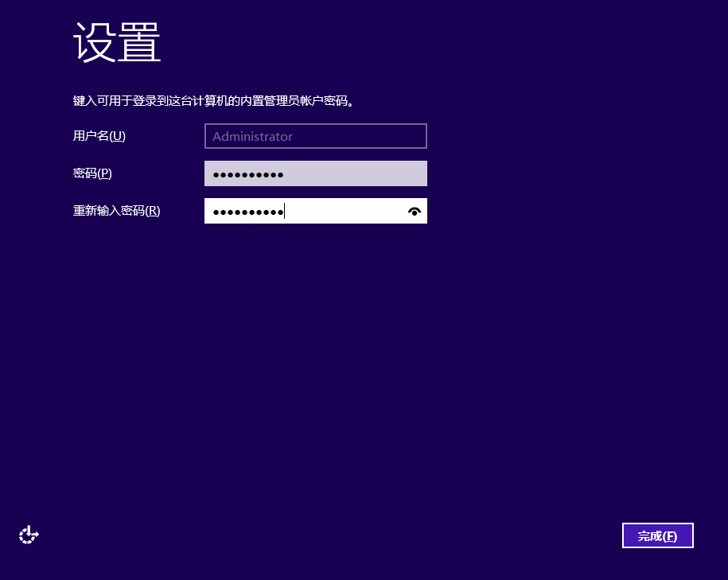Click the administrator password instruction text
Image resolution: width=728 pixels, height=580 pixels.
pos(213,101)
